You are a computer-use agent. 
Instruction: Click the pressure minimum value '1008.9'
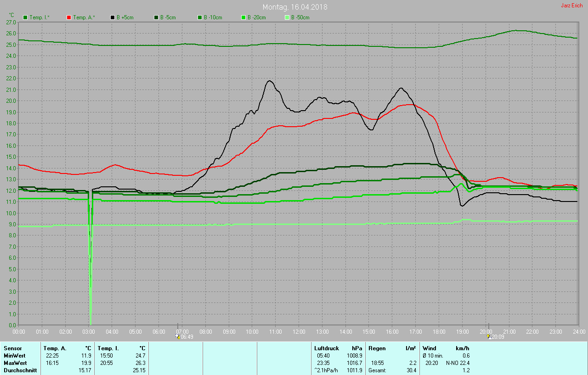[x=355, y=356]
